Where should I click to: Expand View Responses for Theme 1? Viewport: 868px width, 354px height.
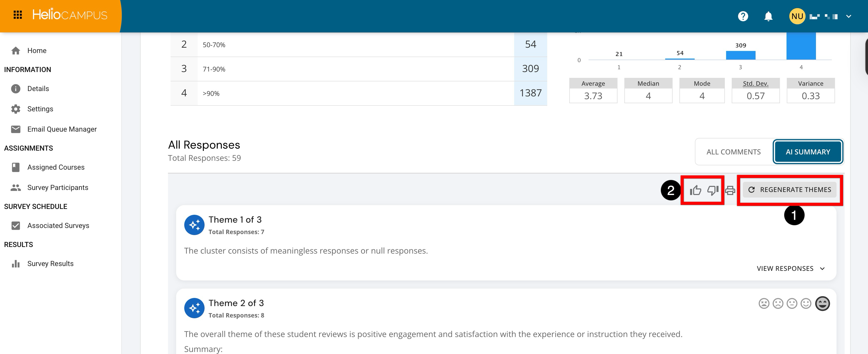click(x=785, y=269)
